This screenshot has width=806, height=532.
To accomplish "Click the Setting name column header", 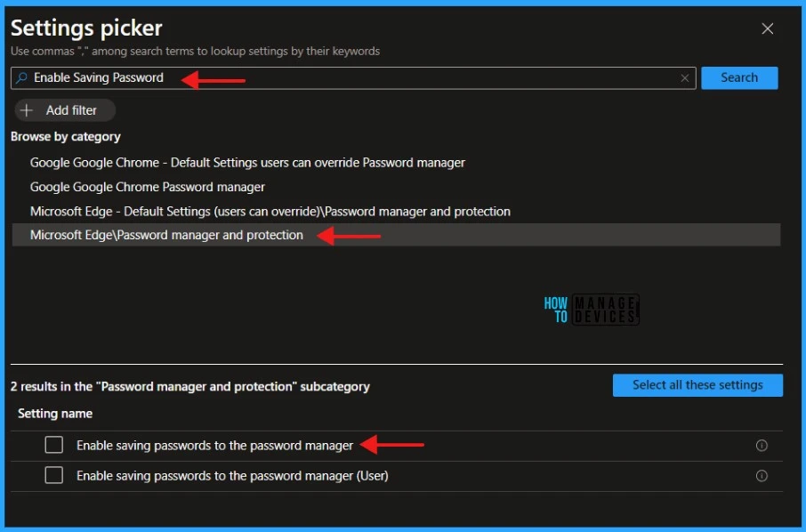I will tap(55, 414).
